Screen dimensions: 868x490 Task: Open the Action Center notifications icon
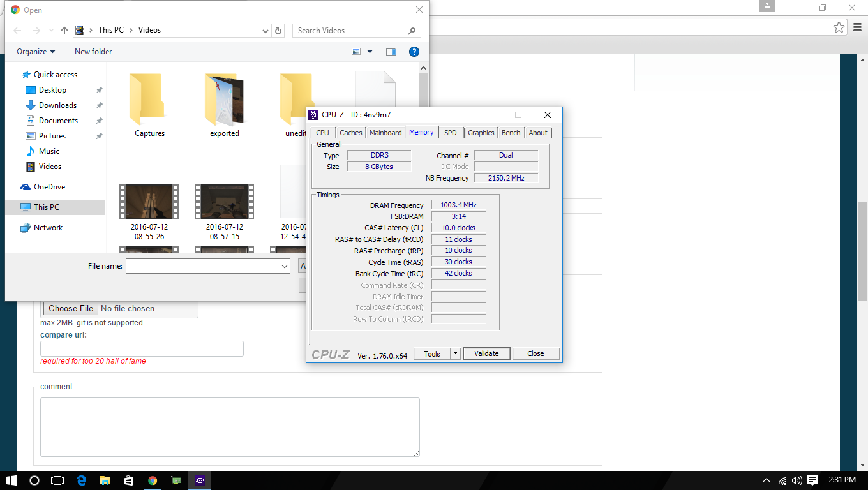tap(812, 480)
